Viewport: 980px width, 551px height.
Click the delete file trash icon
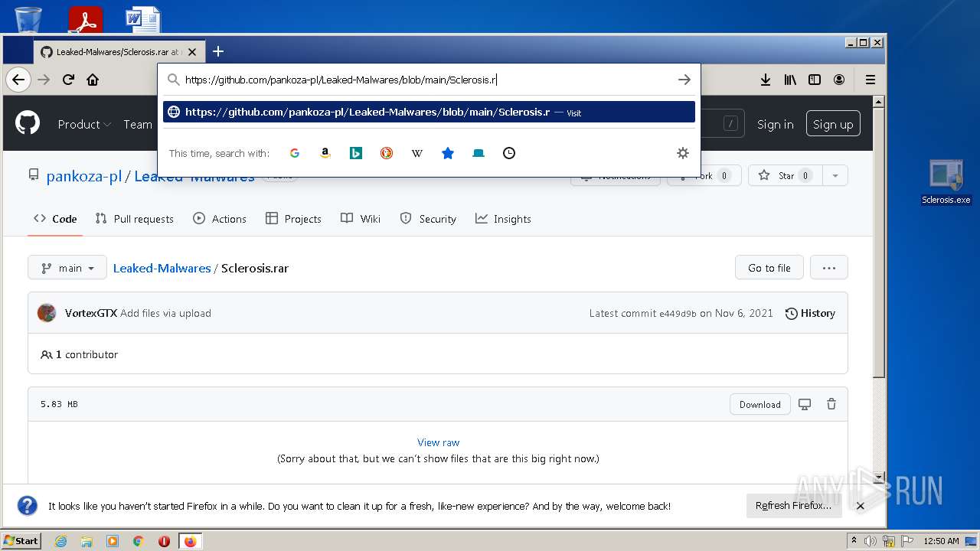[x=831, y=404]
